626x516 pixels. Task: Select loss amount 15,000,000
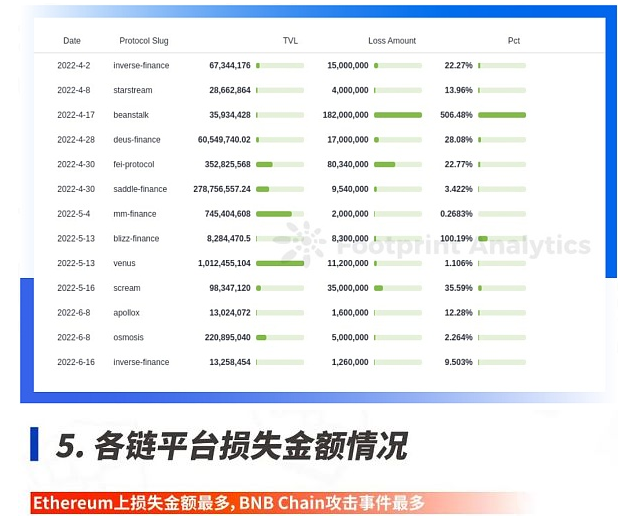[348, 65]
